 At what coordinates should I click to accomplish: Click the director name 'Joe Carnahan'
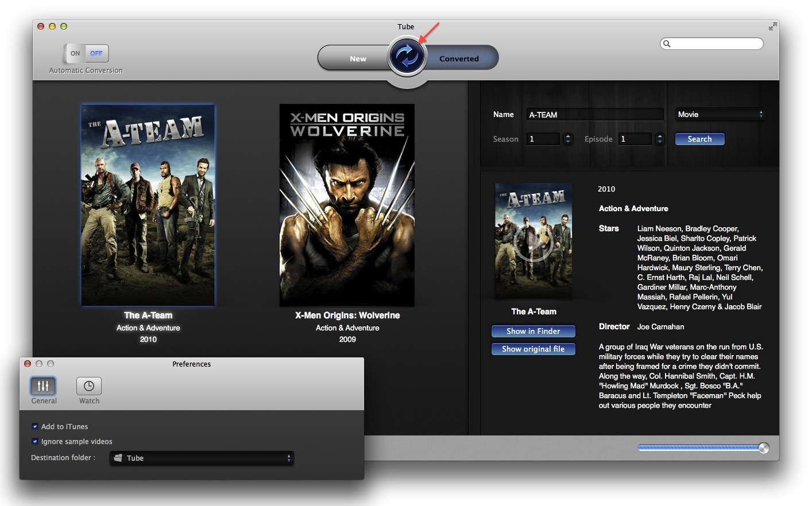660,327
